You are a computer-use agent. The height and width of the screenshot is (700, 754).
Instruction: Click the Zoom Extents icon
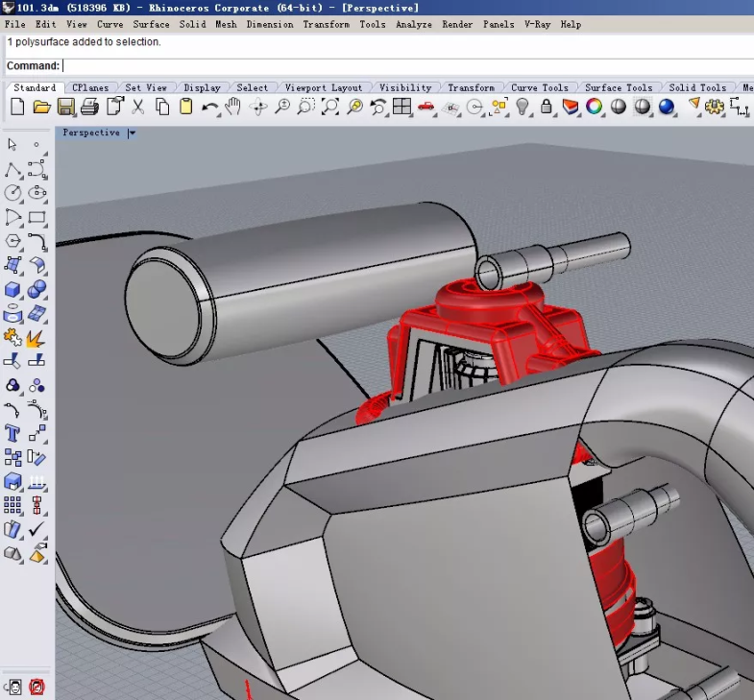(329, 108)
